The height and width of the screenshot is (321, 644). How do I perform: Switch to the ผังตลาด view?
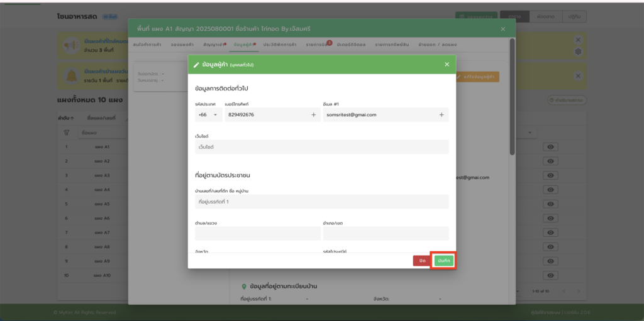coord(545,16)
